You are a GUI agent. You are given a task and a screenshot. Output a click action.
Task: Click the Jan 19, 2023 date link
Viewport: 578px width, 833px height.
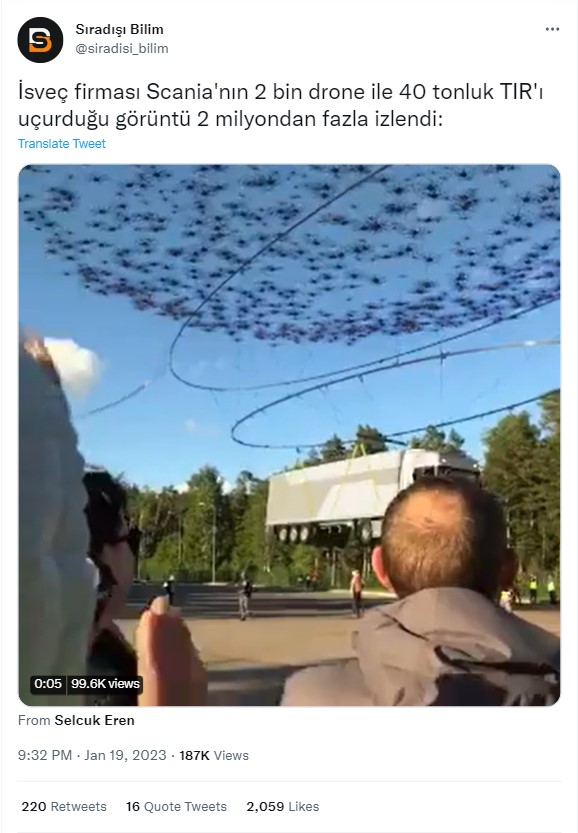tap(125, 755)
